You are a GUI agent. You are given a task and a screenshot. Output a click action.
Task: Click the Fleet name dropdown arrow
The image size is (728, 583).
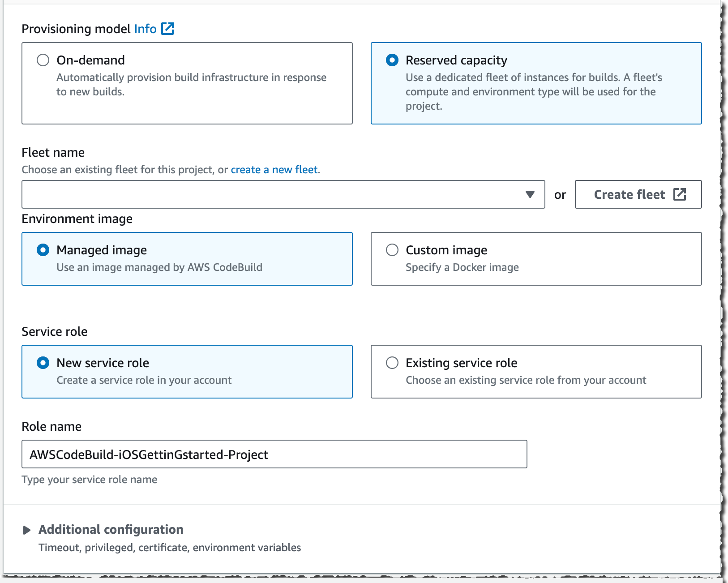pos(530,194)
